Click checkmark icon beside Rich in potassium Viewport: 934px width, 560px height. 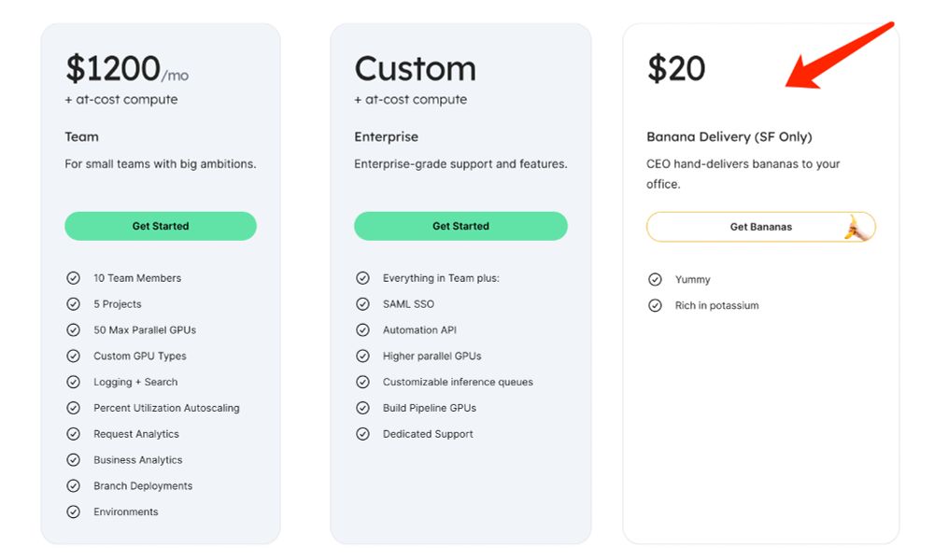click(x=656, y=305)
